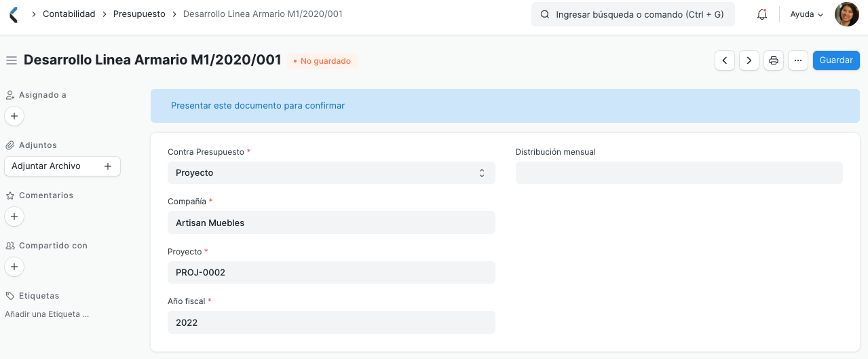Screen dimensions: 868x359
Task: Click the Adjuntos label
Action: [x=38, y=145]
